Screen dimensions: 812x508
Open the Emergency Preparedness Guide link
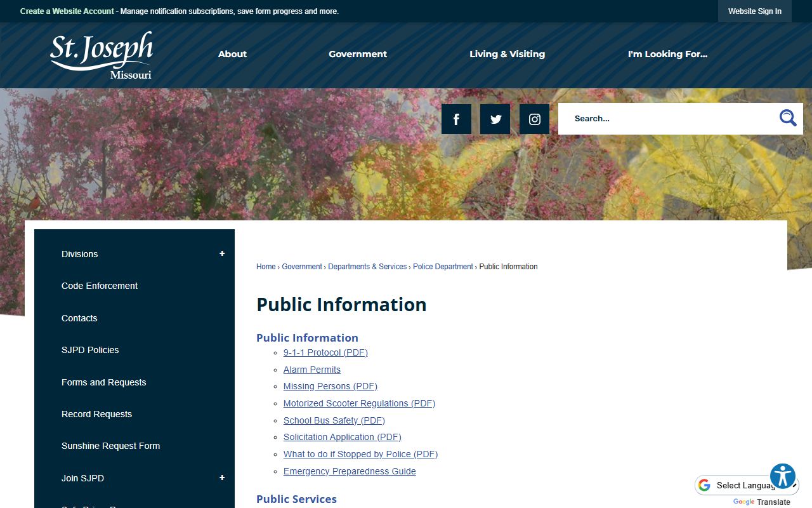350,471
